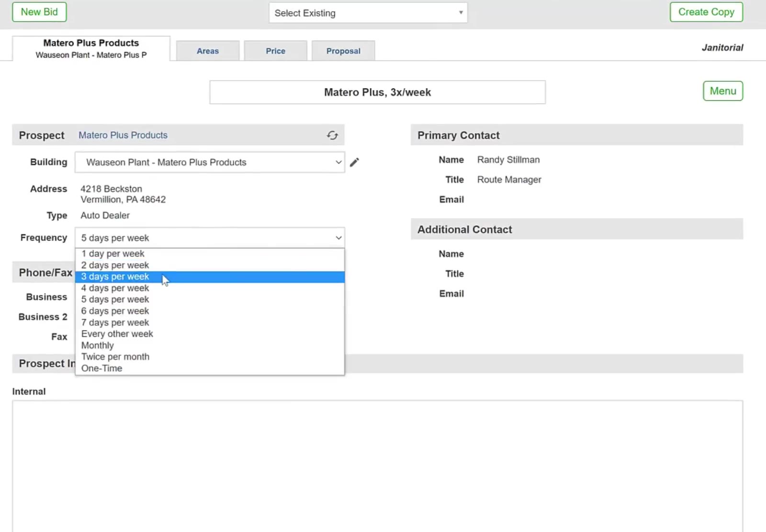Viewport: 766px width, 532px height.
Task: Switch to the Price tab
Action: 275,51
